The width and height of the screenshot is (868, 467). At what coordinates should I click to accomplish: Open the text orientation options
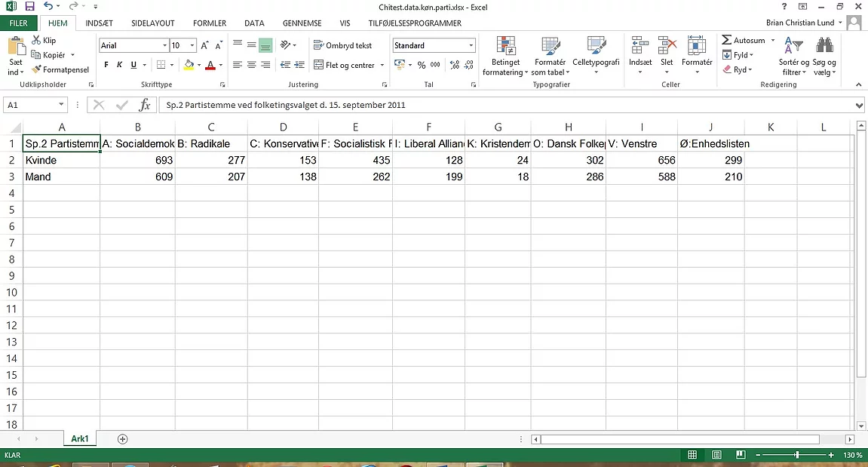point(288,45)
